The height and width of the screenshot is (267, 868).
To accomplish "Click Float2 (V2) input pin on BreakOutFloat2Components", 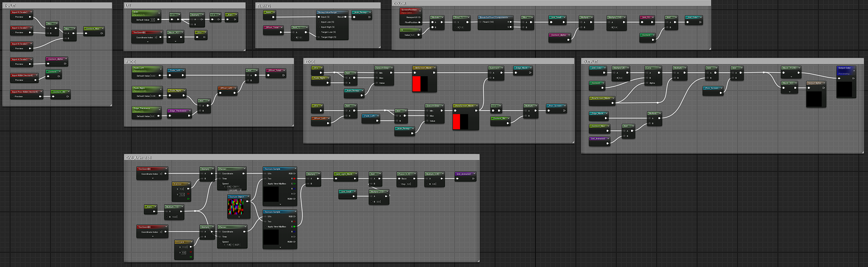I will coord(481,22).
